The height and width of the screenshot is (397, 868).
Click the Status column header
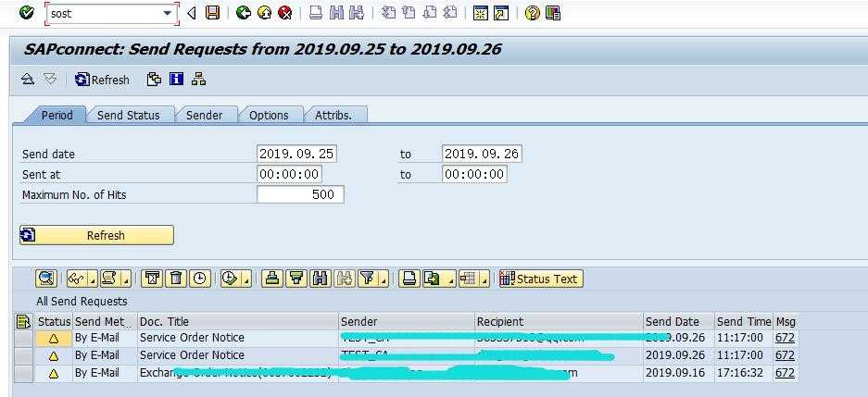pyautogui.click(x=54, y=321)
